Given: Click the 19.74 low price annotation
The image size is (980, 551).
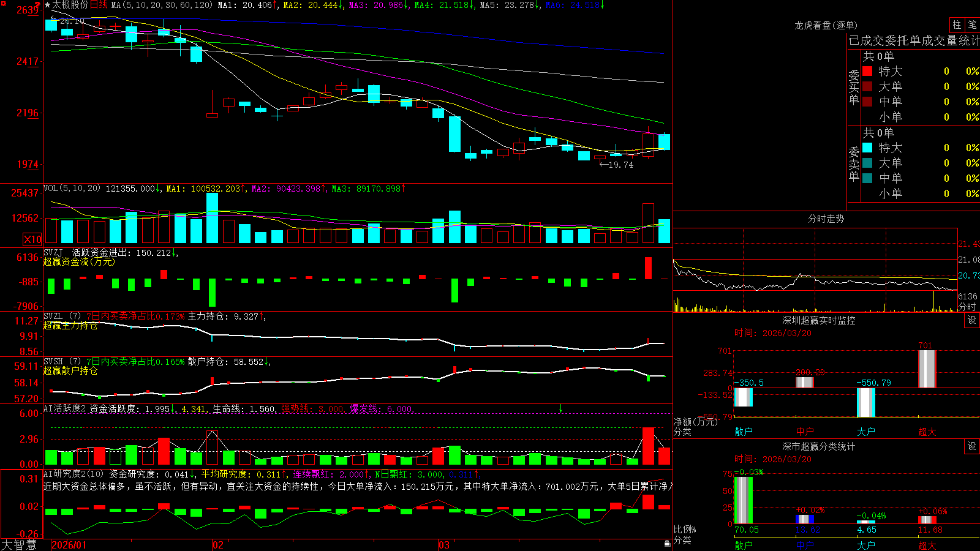Looking at the screenshot, I should click(617, 165).
